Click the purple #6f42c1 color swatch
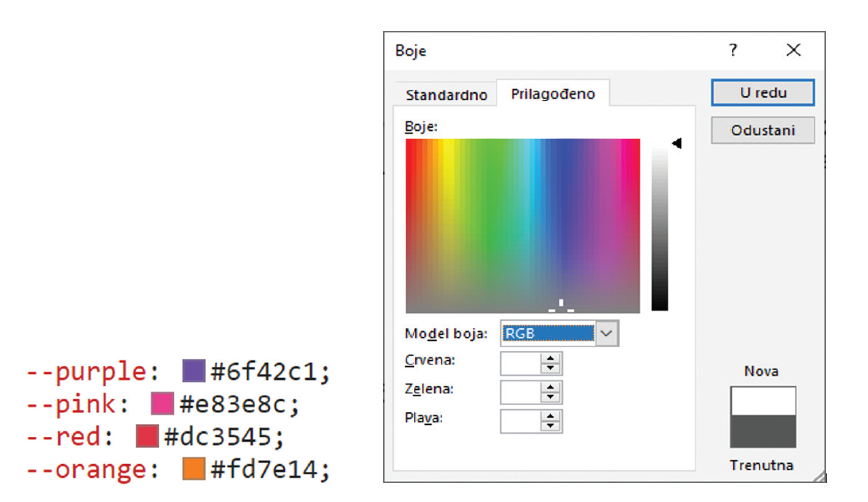 pyautogui.click(x=194, y=371)
